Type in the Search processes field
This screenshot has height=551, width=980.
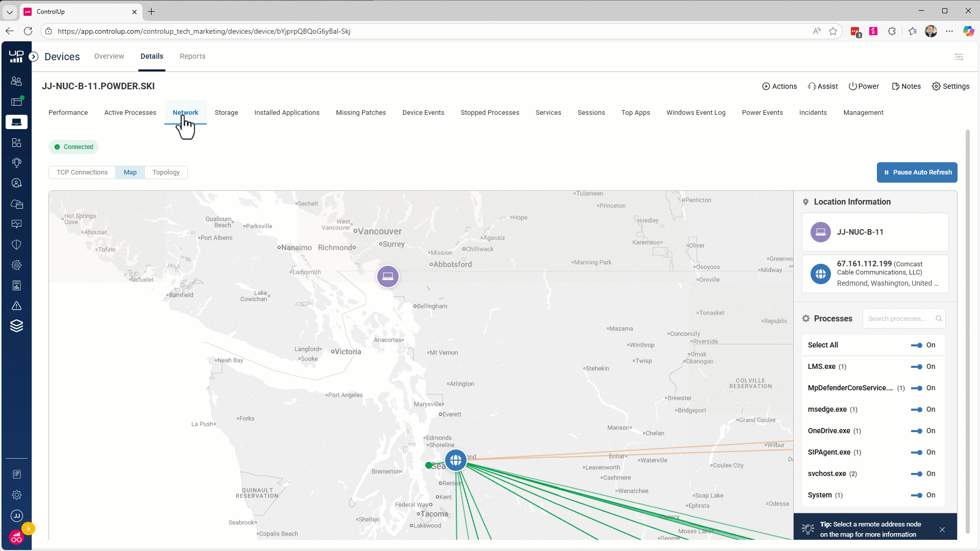(901, 318)
